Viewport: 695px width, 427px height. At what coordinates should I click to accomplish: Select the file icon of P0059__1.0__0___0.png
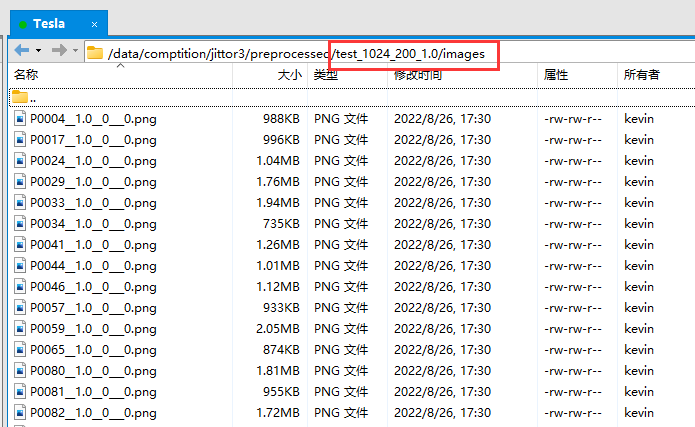pyautogui.click(x=20, y=329)
